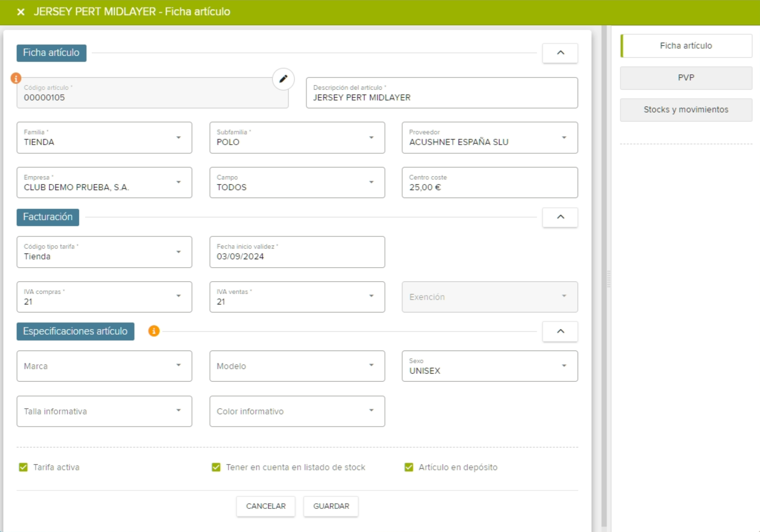760x532 pixels.
Task: Open the IVA compras dropdown
Action: [x=104, y=297]
